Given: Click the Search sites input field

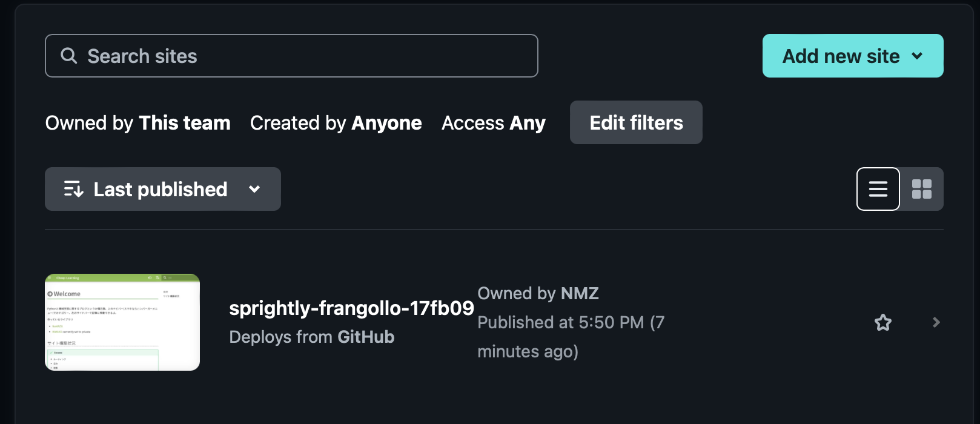Looking at the screenshot, I should tap(291, 55).
